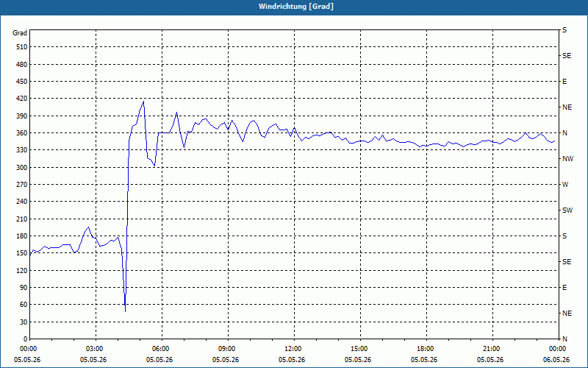
Task: Click the S compass label level with 180
Action: (x=564, y=236)
